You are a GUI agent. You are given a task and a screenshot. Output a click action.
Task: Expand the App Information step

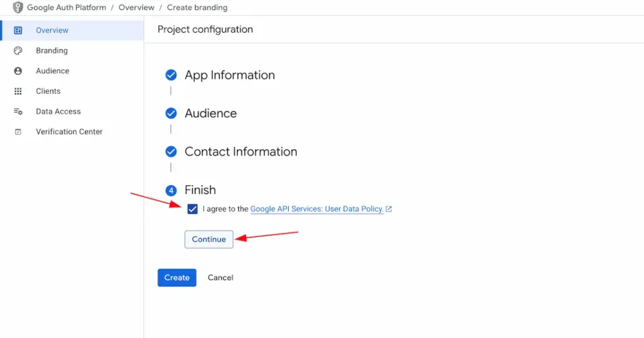(x=230, y=76)
